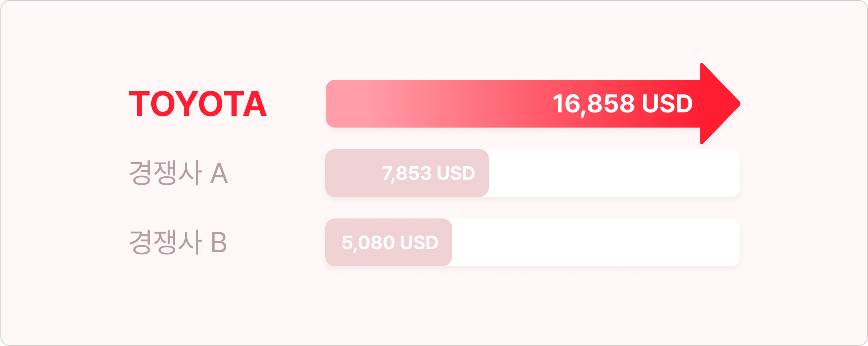Click the 16,858 number on the TOYOTA bar
The width and height of the screenshot is (868, 346).
[x=593, y=104]
